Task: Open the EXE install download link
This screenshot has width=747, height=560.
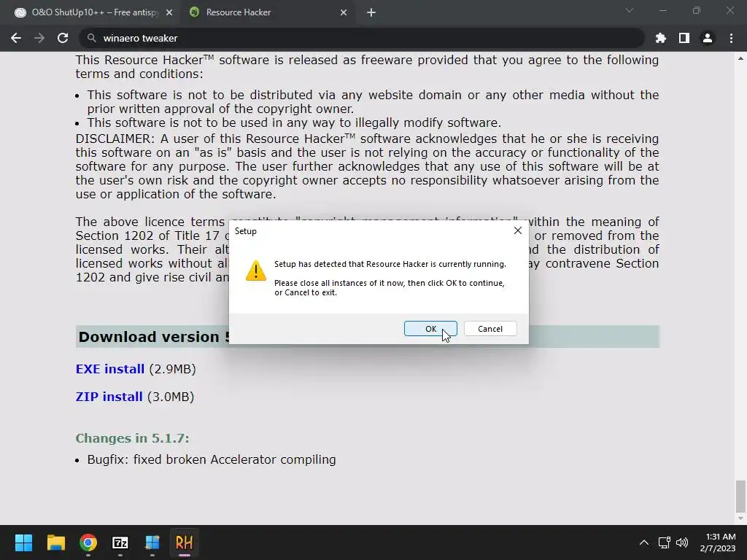Action: point(110,369)
